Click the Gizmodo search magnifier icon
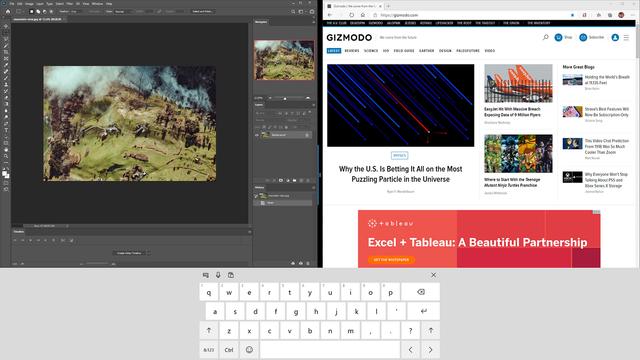Image resolution: width=640 pixels, height=360 pixels. click(545, 37)
